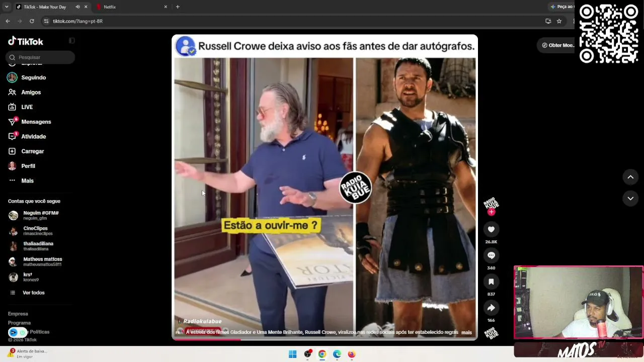Focus the Pesquisar search field
The image size is (644, 362).
pyautogui.click(x=40, y=57)
